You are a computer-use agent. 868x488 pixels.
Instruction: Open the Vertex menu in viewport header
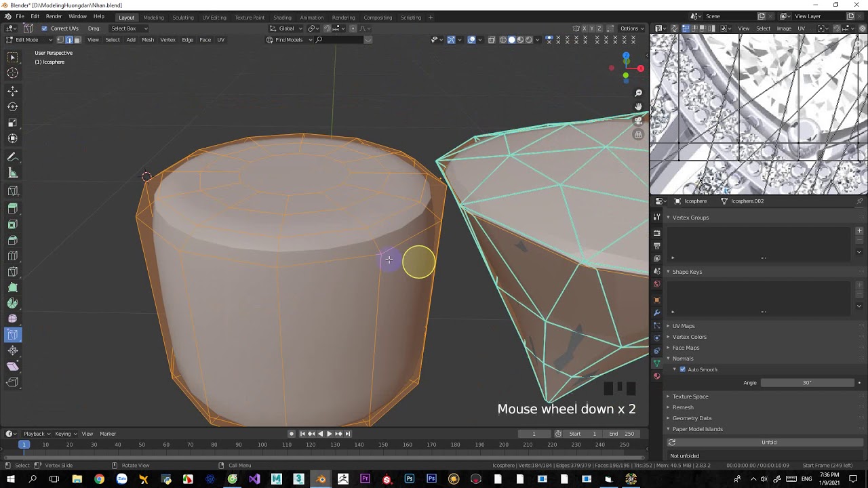click(167, 40)
